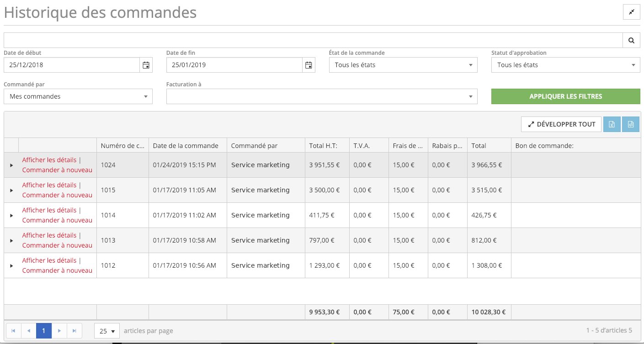Sort by the Total H.T: column header
644x344 pixels.
click(x=327, y=146)
